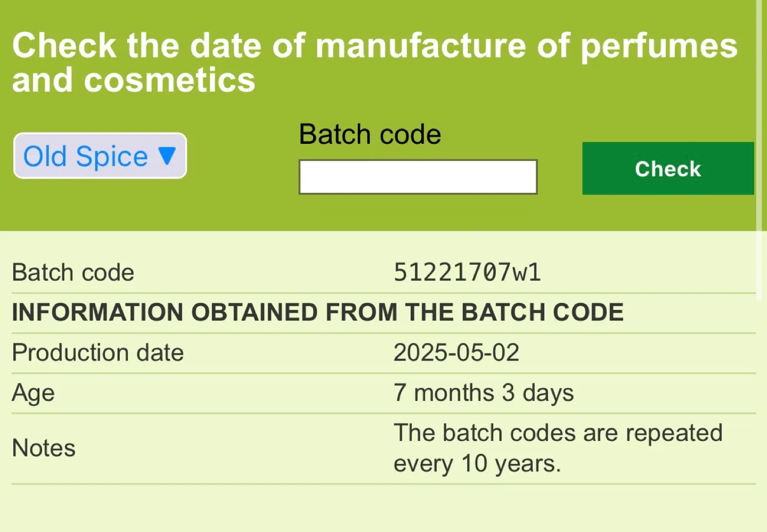This screenshot has height=532, width=767.
Task: Open the Old Spice brand dropdown
Action: [x=100, y=155]
